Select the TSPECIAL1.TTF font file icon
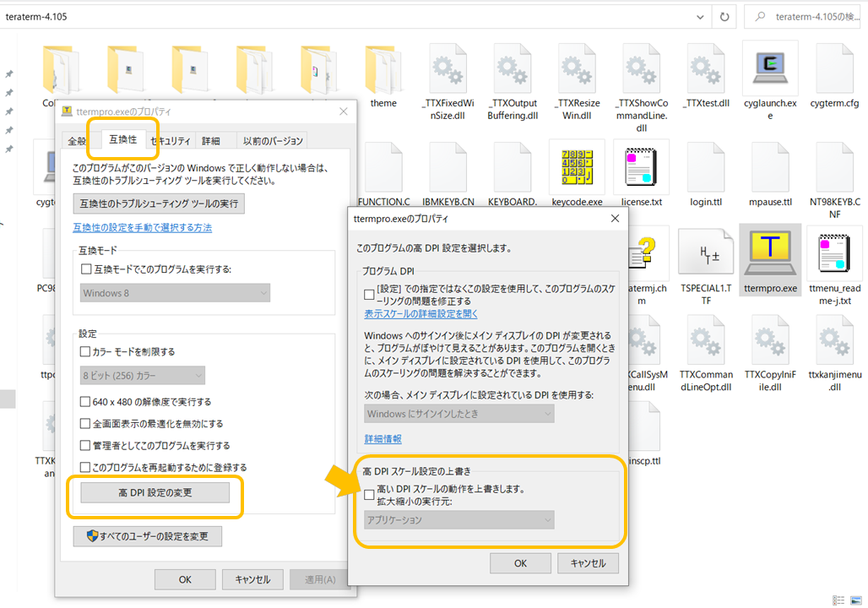Viewport: 868px width, 608px height. (x=706, y=252)
